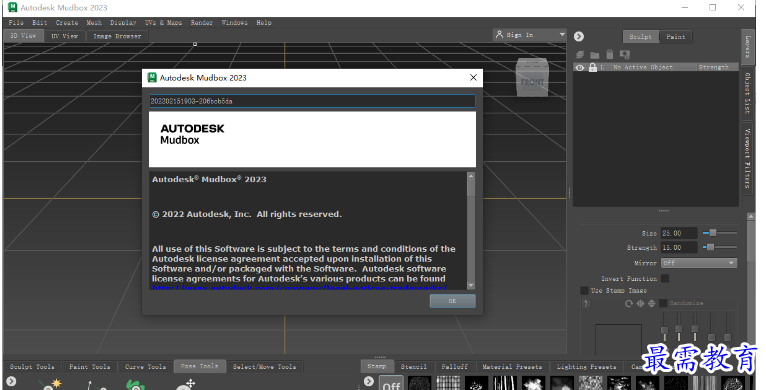Select the Stencil tray tab
The height and width of the screenshot is (390, 766).
[414, 367]
